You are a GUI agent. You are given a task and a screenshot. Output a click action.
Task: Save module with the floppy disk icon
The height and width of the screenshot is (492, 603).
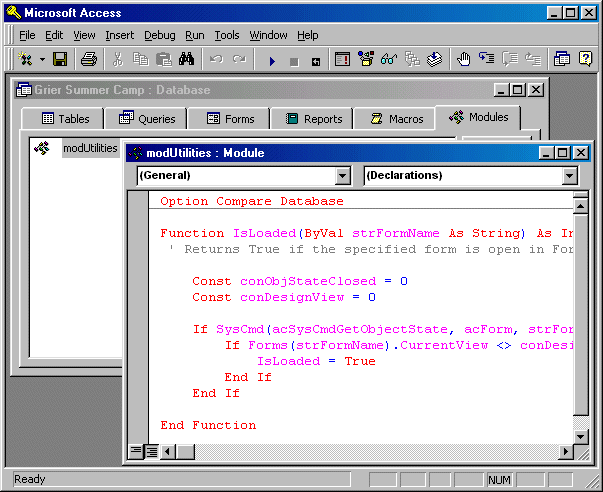point(60,59)
